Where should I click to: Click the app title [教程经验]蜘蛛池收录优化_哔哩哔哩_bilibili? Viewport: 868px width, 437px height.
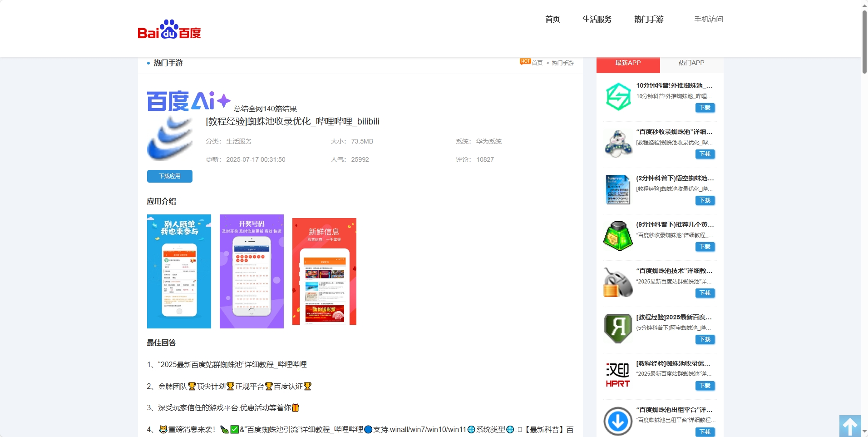(x=292, y=122)
